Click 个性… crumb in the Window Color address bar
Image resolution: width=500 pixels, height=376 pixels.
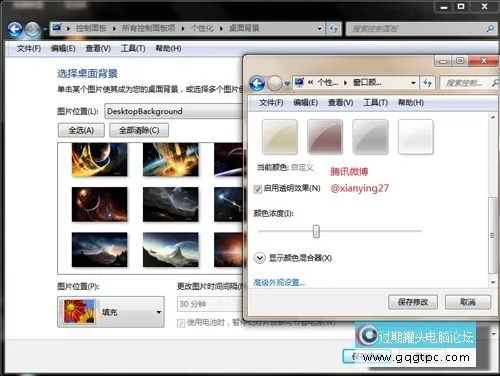(x=328, y=82)
